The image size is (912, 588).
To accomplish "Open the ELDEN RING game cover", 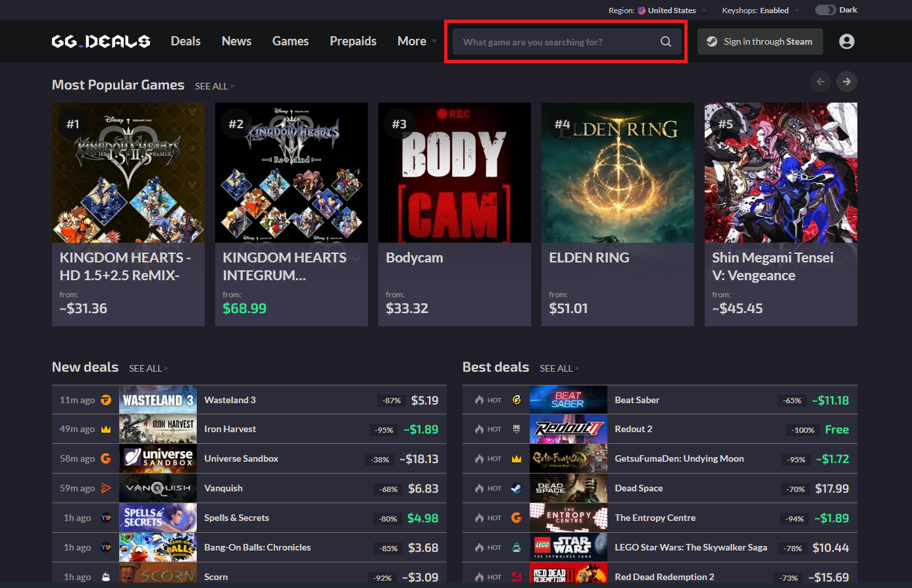I will tap(618, 172).
